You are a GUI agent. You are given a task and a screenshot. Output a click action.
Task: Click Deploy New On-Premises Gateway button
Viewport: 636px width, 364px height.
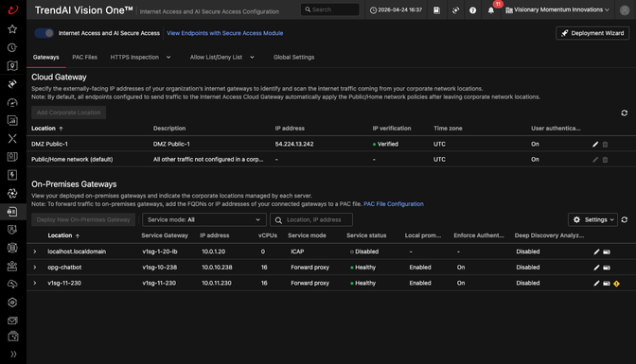pyautogui.click(x=83, y=219)
